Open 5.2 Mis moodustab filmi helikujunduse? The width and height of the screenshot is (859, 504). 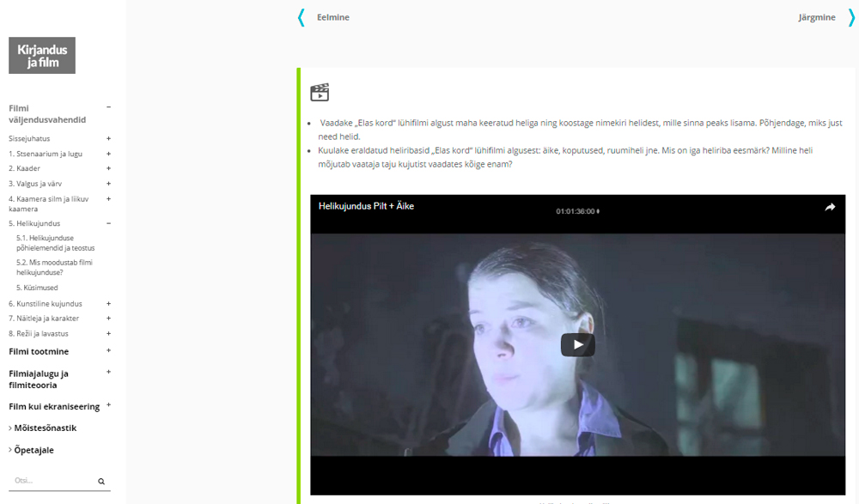click(x=54, y=267)
